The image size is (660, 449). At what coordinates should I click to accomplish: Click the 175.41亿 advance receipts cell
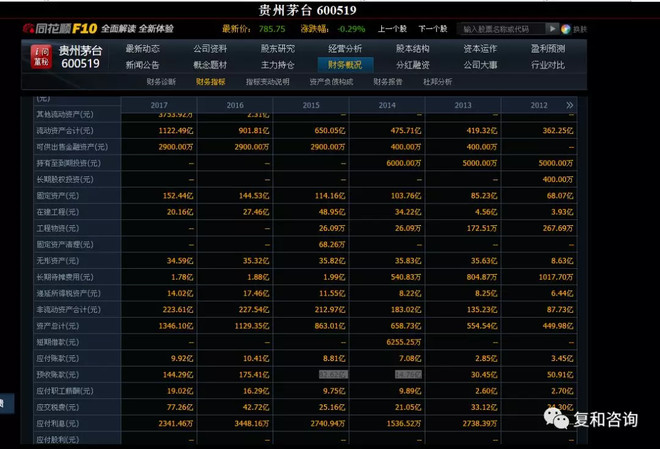[254, 375]
